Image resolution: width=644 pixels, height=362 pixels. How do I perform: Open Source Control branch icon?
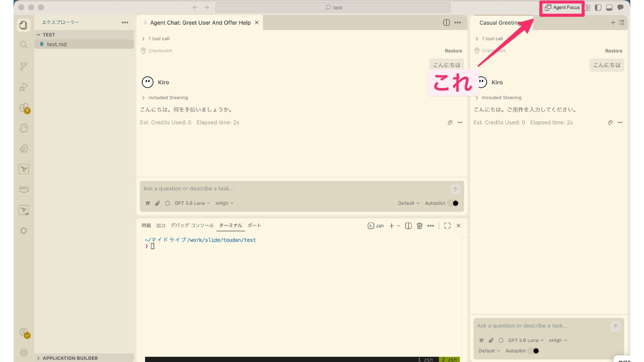pos(23,66)
